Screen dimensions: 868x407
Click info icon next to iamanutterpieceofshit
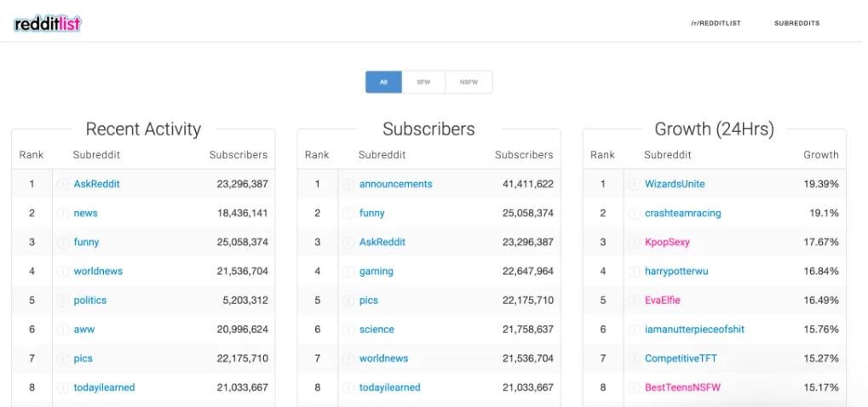(x=635, y=330)
